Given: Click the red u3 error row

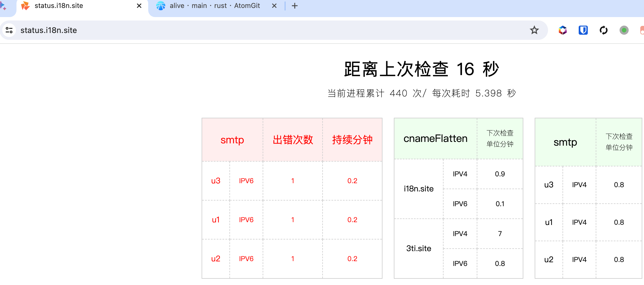Looking at the screenshot, I should [216, 181].
